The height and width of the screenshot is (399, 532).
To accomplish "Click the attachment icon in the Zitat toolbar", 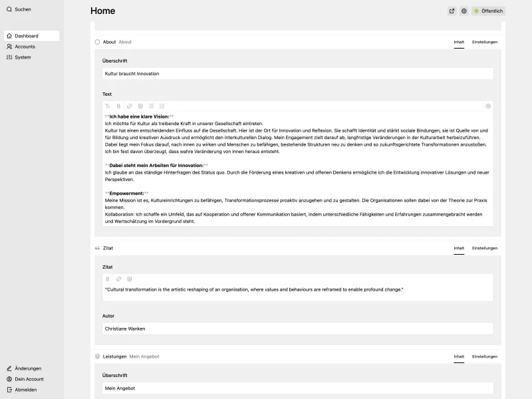I will pos(130,278).
